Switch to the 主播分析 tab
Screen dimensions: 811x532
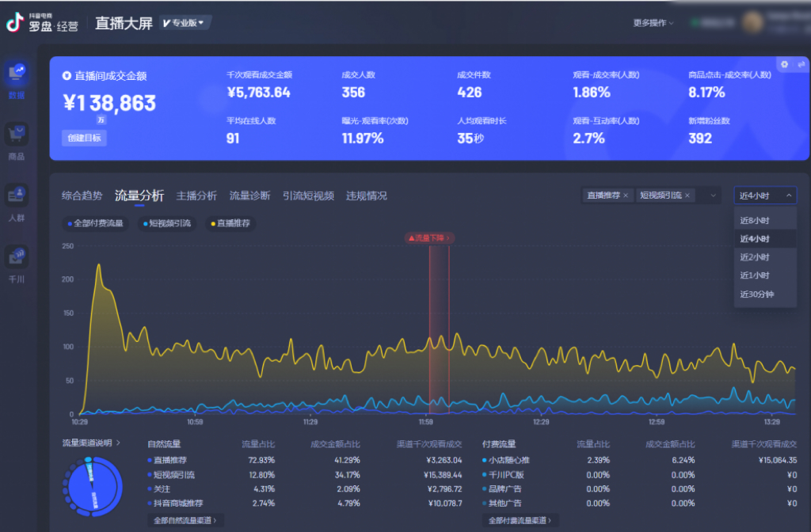196,196
